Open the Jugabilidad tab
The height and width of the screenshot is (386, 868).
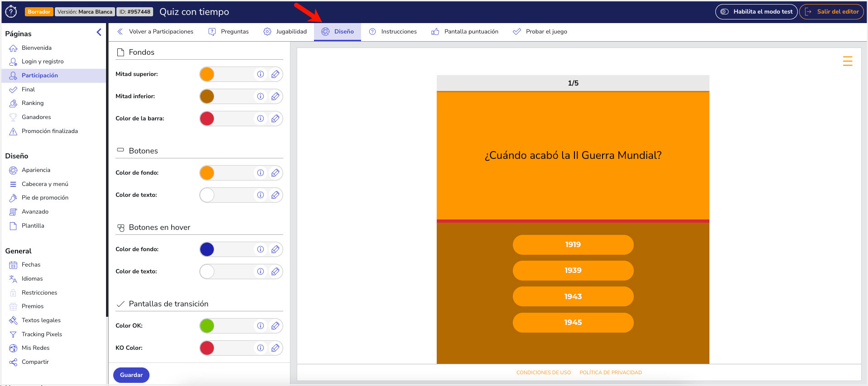(x=285, y=32)
